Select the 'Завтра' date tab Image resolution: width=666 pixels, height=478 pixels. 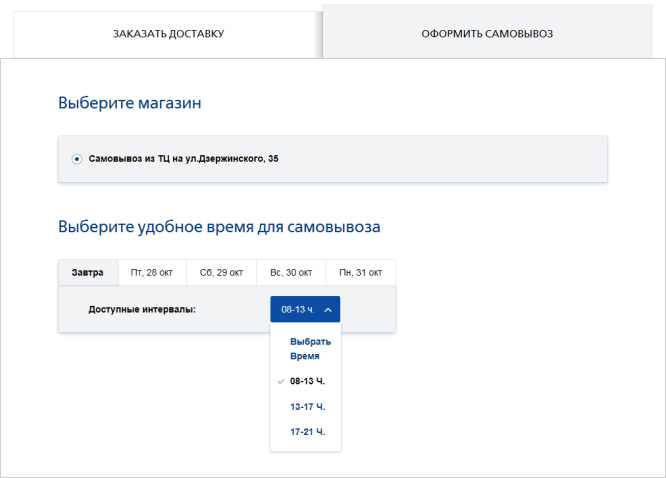click(x=88, y=273)
